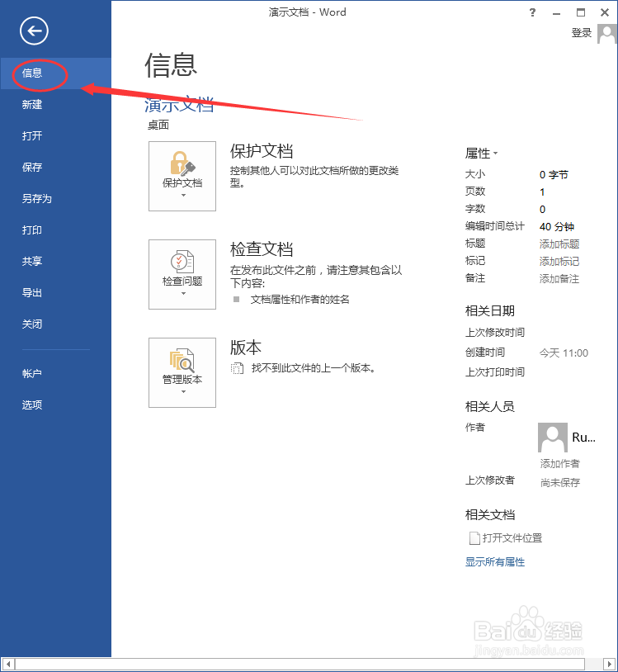618x672 pixels.
Task: Click the horizontal scrollbar left arrow
Action: point(7,665)
